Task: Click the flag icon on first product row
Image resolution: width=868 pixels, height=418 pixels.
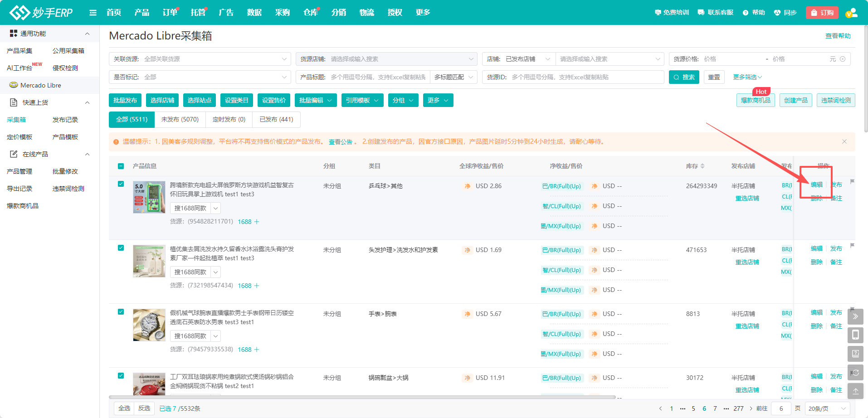Action: pyautogui.click(x=852, y=182)
